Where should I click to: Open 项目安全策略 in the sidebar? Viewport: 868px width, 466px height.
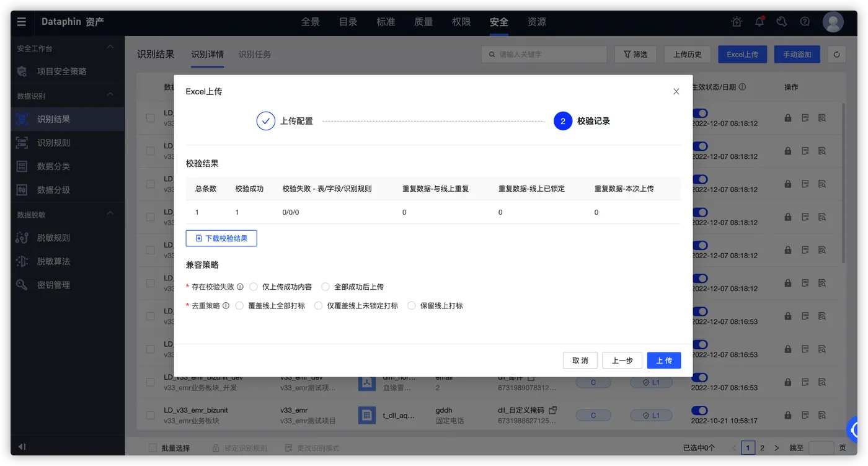(67, 71)
